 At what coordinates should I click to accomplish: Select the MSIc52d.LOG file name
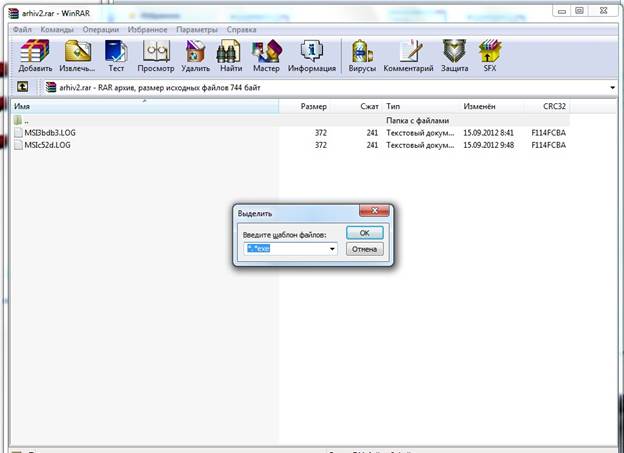pos(47,145)
